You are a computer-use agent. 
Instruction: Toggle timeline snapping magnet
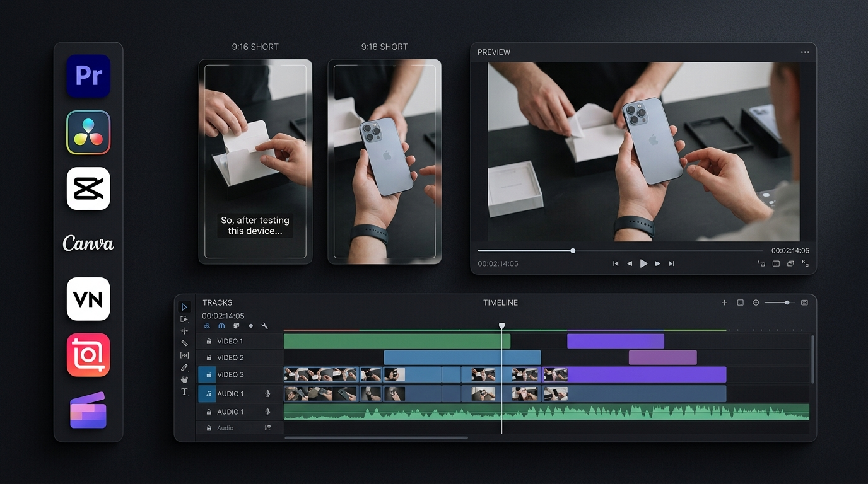[x=221, y=326]
